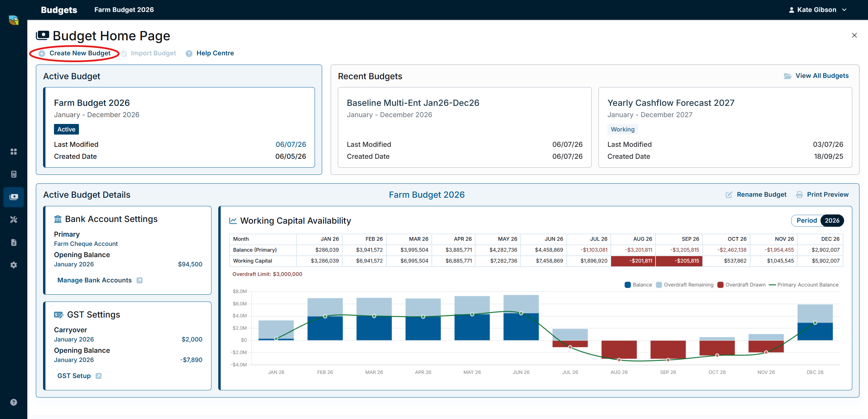The image size is (868, 419).
Task: Click the last modified date 06/07/26 link
Action: click(x=291, y=144)
